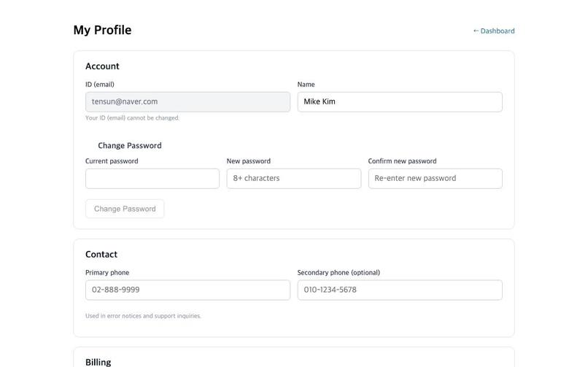Click the 'ID (email)' field label
The image size is (588, 367).
[100, 85]
